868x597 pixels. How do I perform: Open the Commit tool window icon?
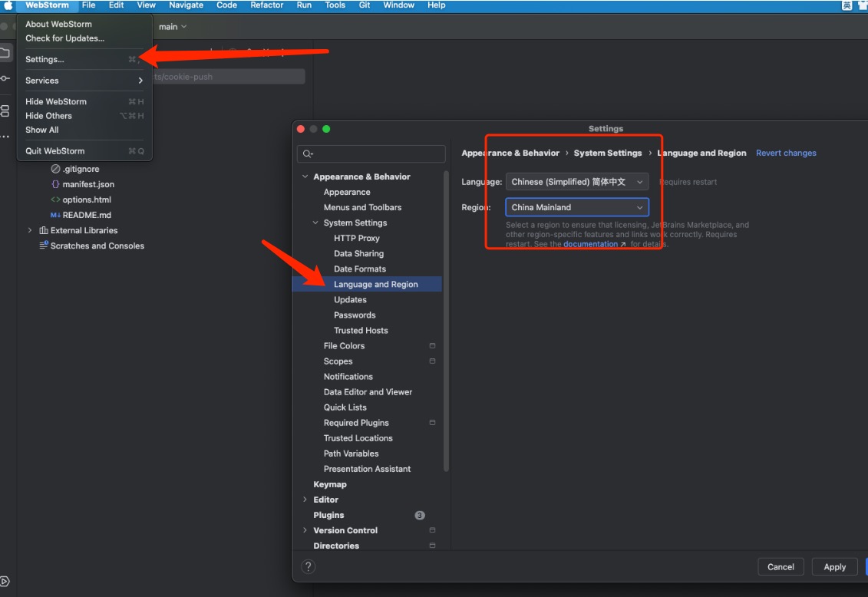pos(5,78)
